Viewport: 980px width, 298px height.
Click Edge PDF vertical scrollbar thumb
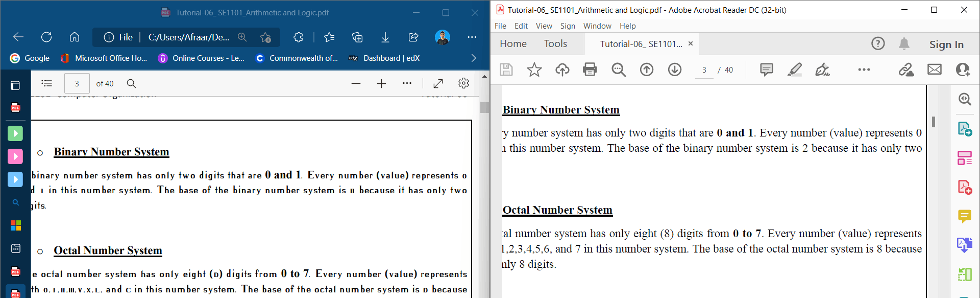pos(484,107)
